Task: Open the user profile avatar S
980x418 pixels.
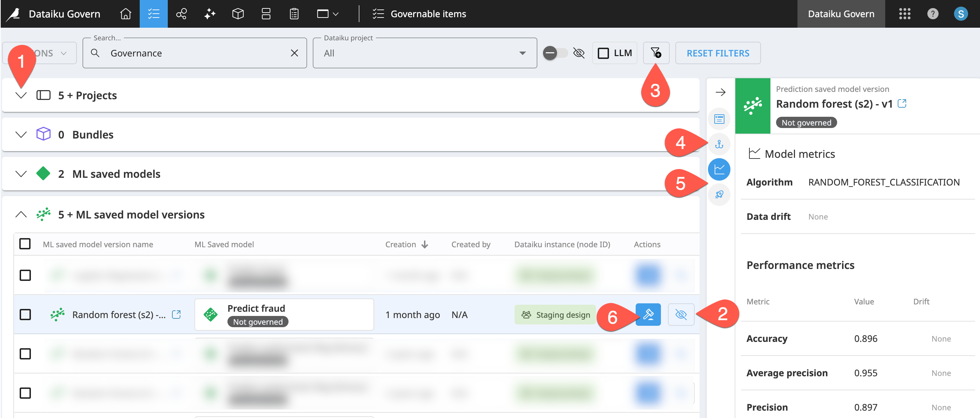Action: pyautogui.click(x=961, y=14)
